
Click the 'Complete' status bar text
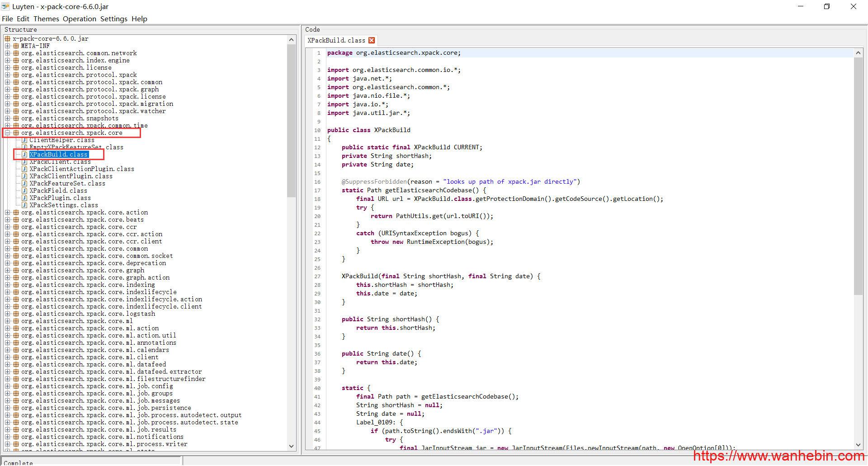18,462
